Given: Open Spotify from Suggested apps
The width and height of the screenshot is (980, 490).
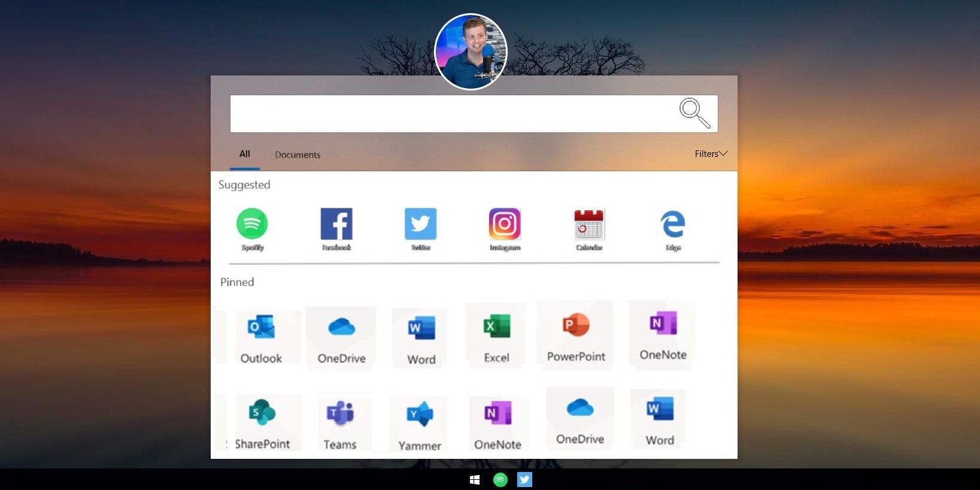Looking at the screenshot, I should click(252, 229).
